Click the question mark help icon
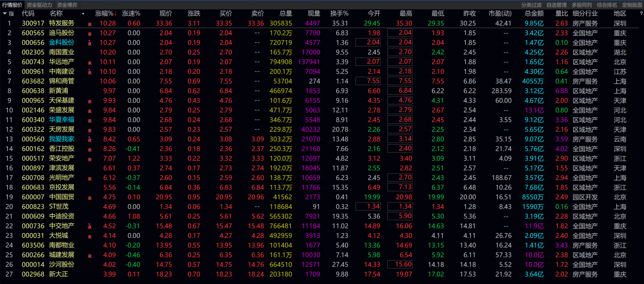 click(x=641, y=13)
